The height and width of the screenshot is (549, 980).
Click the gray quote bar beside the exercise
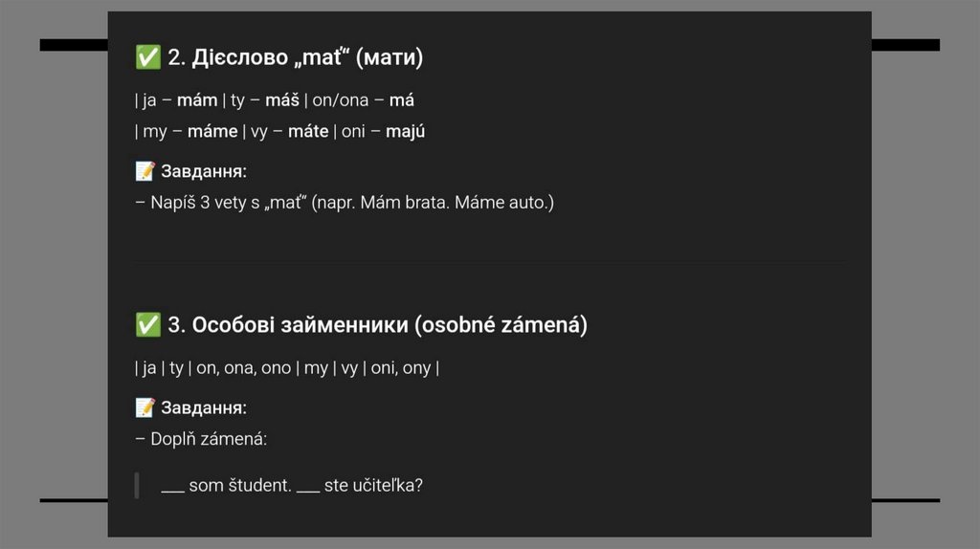click(x=137, y=485)
